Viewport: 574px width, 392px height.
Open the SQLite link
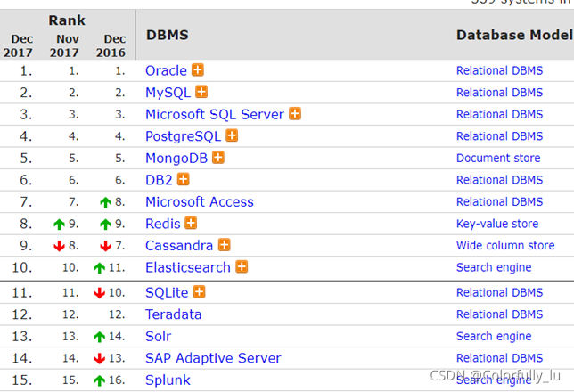click(x=167, y=293)
